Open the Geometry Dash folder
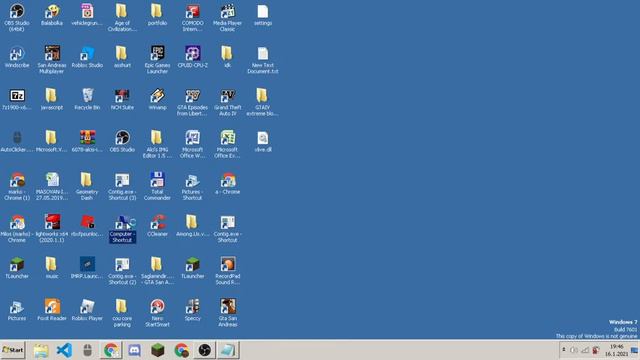 tap(87, 186)
